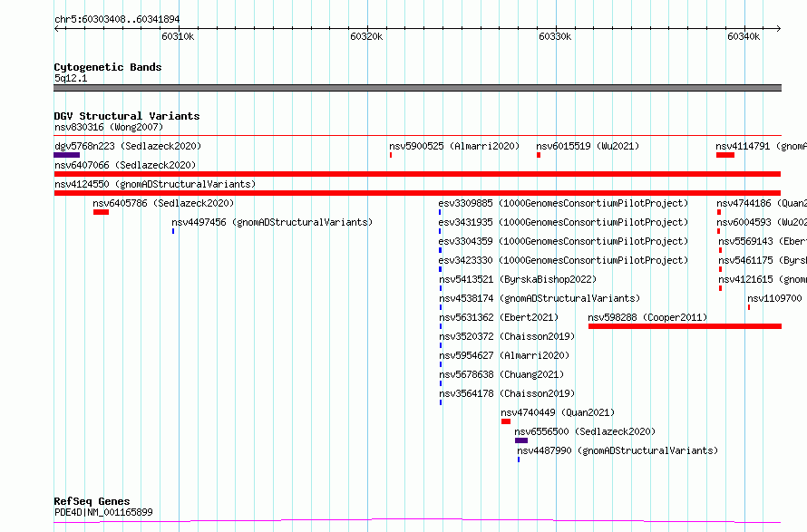This screenshot has width=807, height=532.
Task: Open nsv5413521 (ByrskaBishop2022) label
Action: pyautogui.click(x=518, y=279)
